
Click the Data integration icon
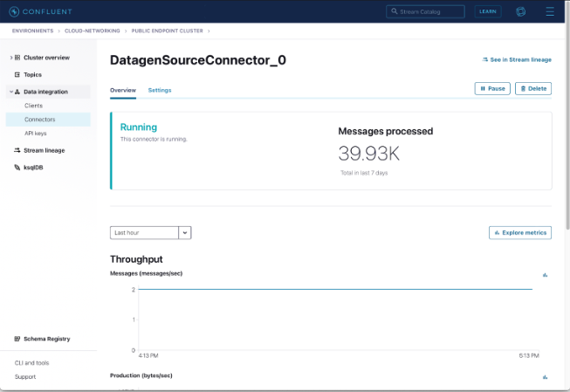[17, 92]
